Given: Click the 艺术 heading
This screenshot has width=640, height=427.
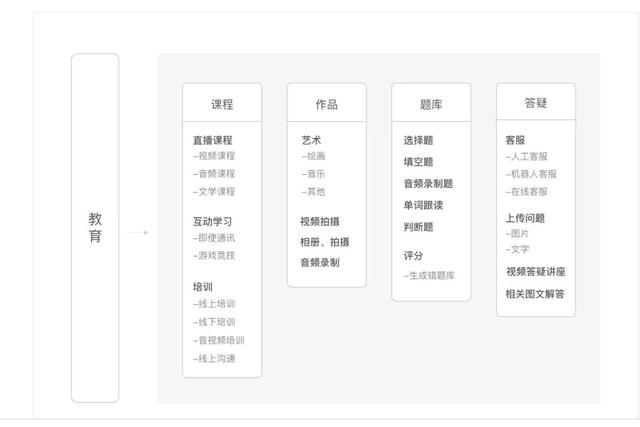Looking at the screenshot, I should coord(311,140).
